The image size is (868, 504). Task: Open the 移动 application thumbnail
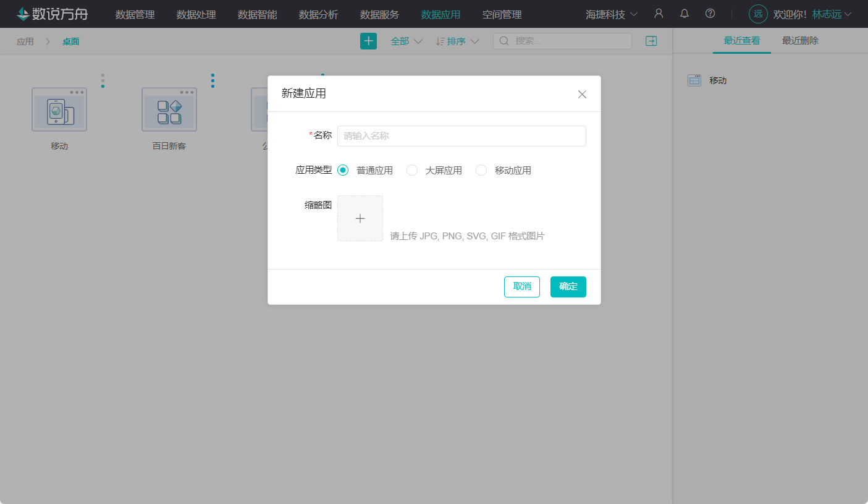point(59,109)
